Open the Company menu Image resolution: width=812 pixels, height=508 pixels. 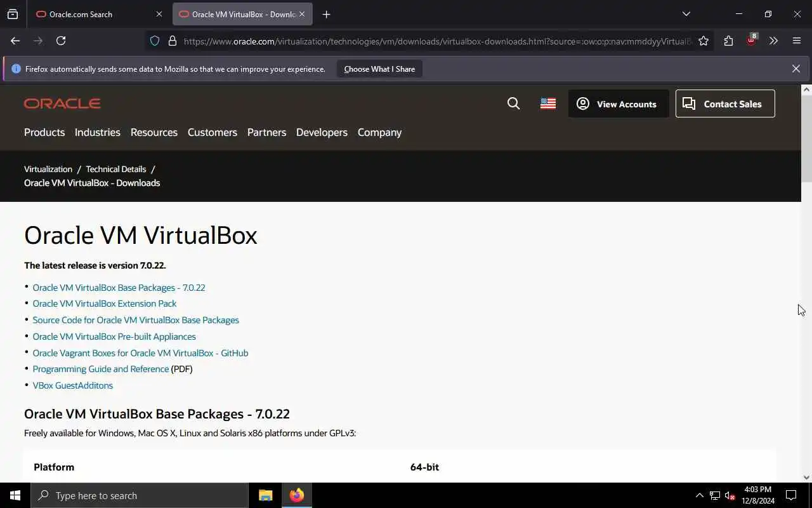379,132
